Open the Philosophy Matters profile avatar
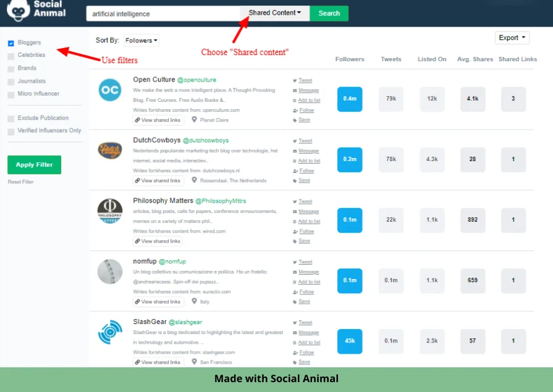Image resolution: width=553 pixels, height=392 pixels. pos(110,211)
